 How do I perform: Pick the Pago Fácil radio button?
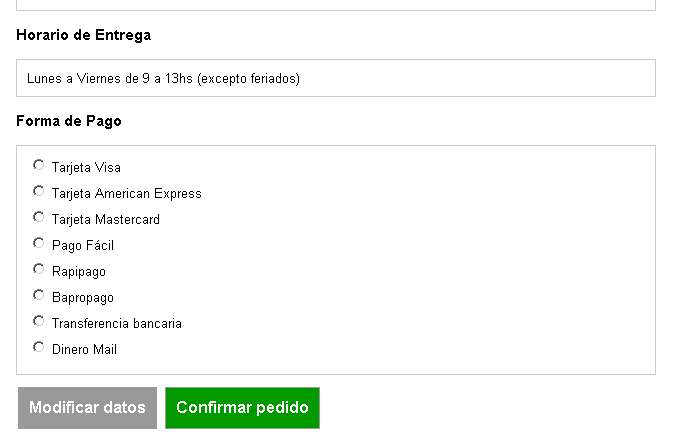[x=39, y=243]
